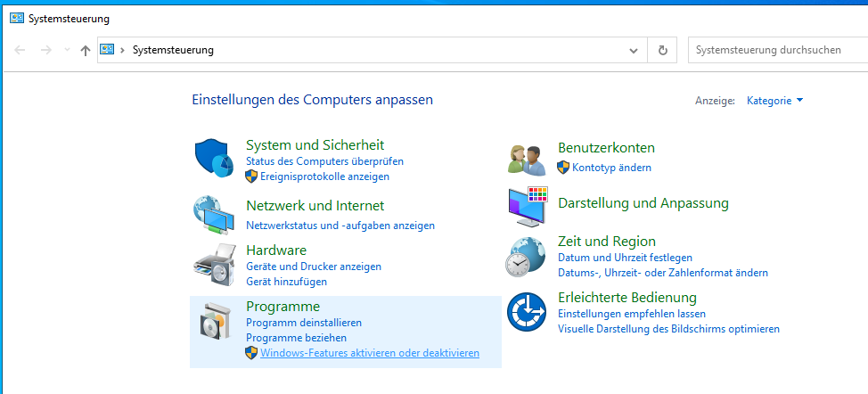
Task: Click in the Systemsteuerung durchsuchen search field
Action: pos(775,50)
